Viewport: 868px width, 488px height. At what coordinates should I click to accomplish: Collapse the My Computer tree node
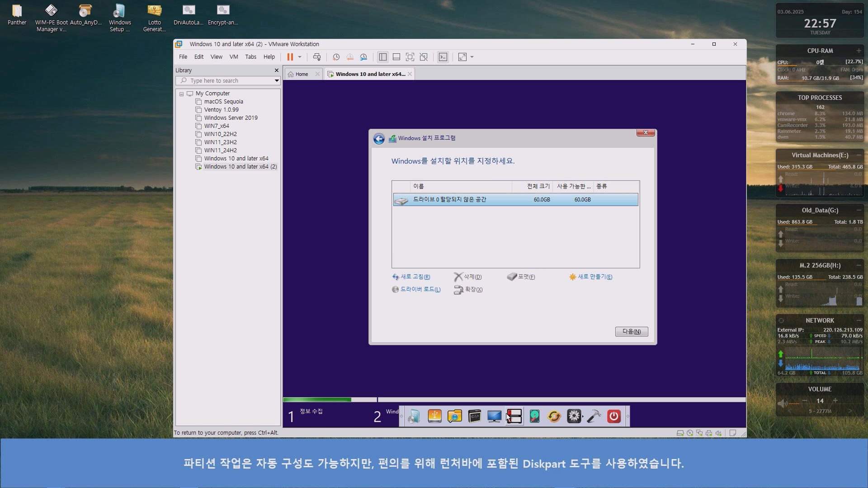coord(181,94)
